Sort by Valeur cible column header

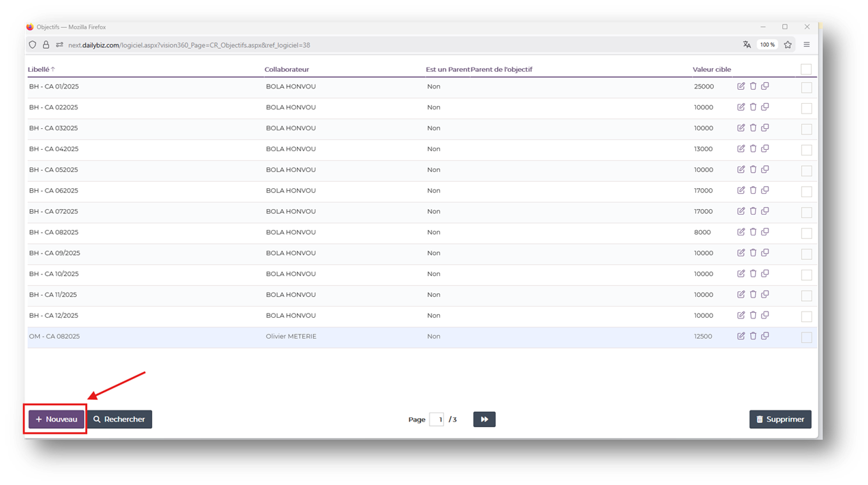[711, 70]
